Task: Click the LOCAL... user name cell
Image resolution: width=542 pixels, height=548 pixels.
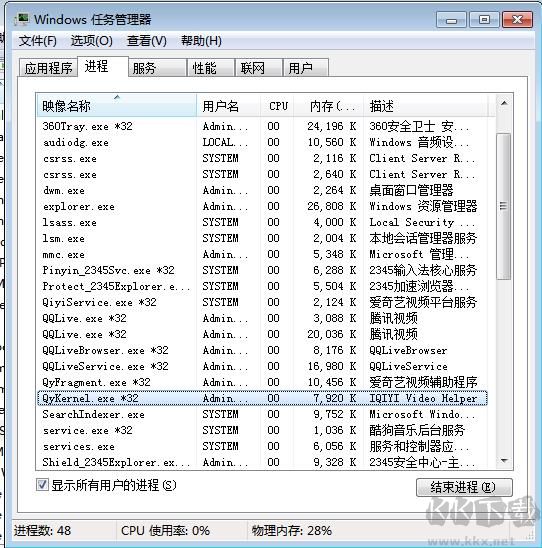Action: click(x=225, y=142)
